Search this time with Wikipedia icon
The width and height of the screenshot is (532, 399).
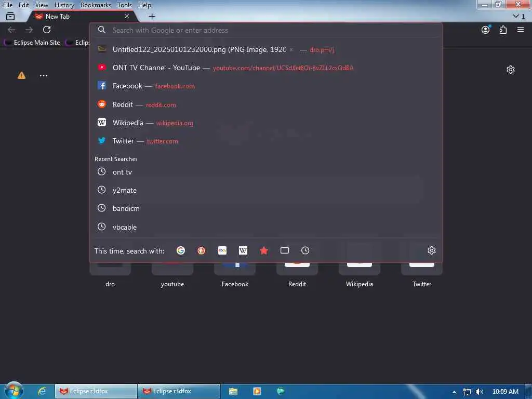tap(243, 250)
